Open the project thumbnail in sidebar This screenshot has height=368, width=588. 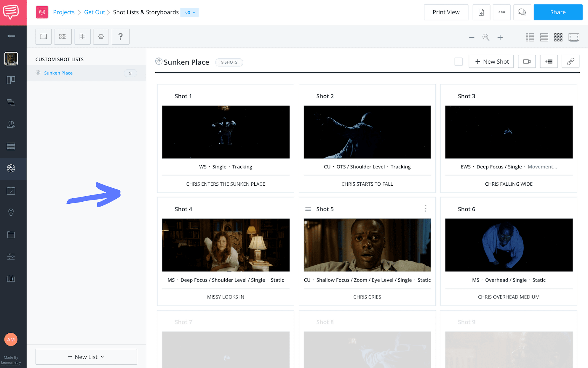(x=11, y=59)
